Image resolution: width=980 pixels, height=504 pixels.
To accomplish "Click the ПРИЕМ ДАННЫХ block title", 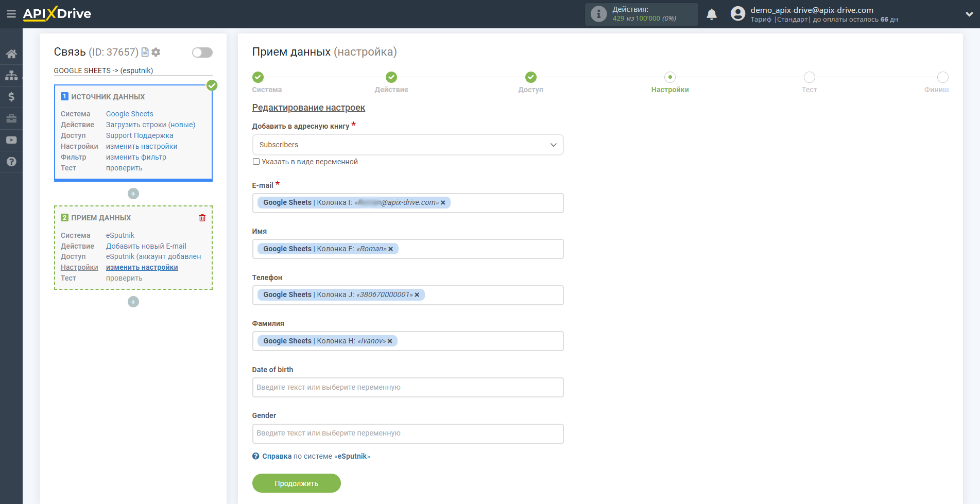I will pyautogui.click(x=101, y=218).
